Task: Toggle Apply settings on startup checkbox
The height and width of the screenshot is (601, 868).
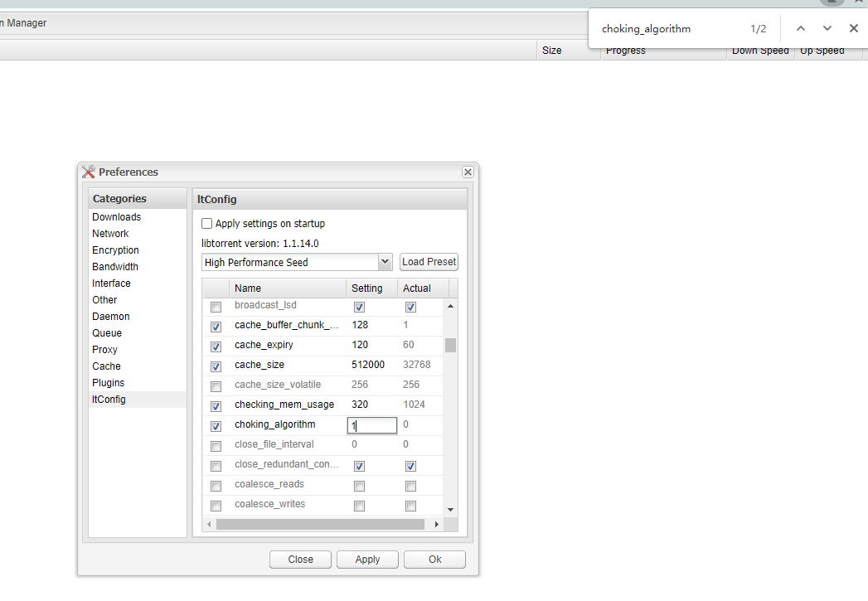Action: pyautogui.click(x=206, y=224)
